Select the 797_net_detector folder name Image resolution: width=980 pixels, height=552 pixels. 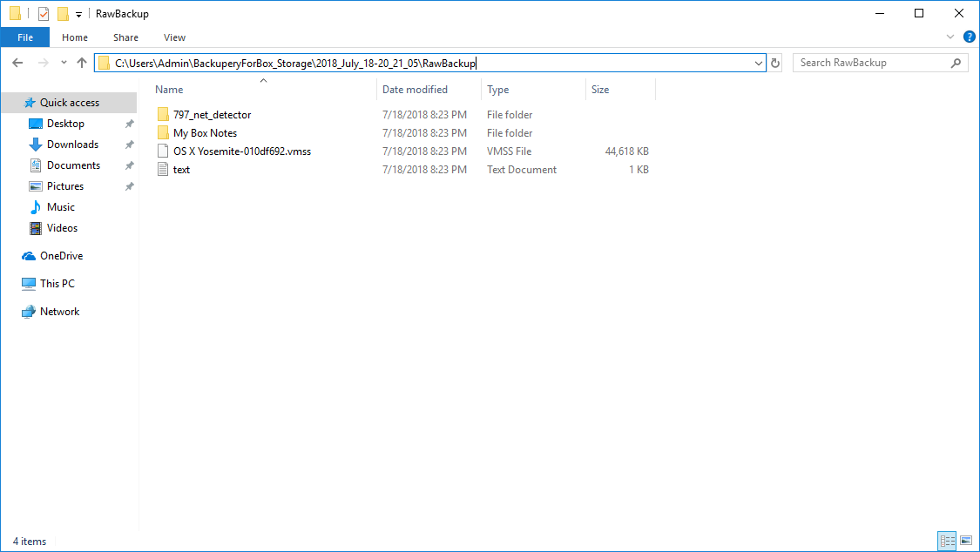212,115
